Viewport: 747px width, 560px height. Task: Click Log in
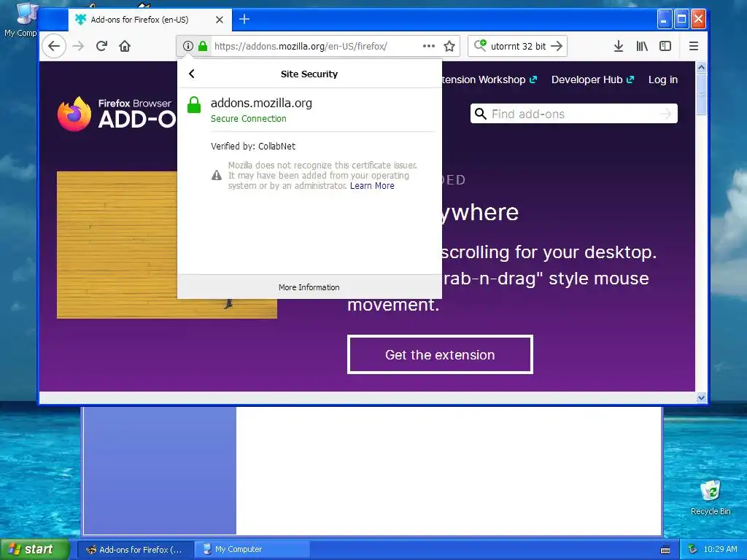662,79
